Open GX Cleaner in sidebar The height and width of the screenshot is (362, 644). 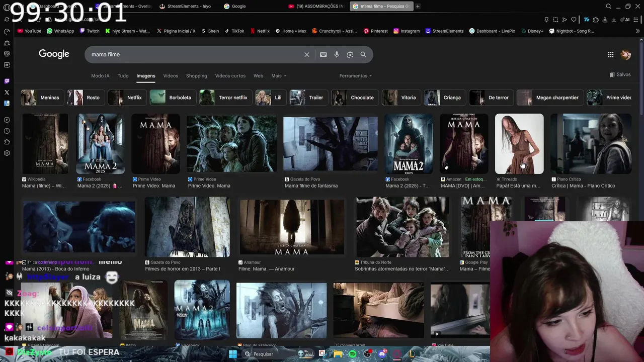click(7, 42)
